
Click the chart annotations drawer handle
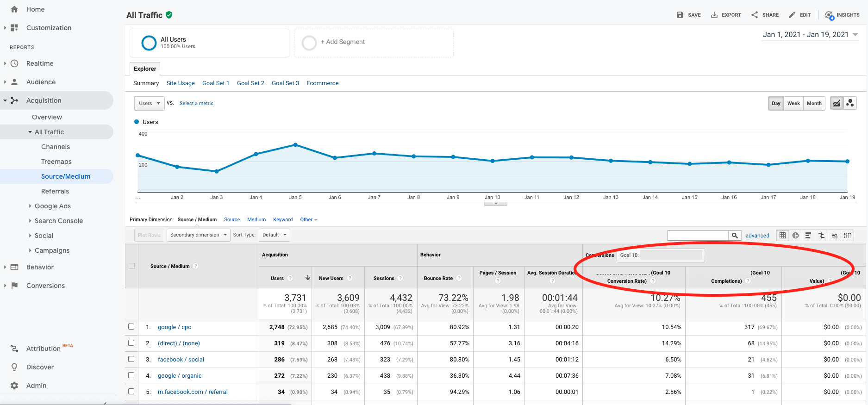pyautogui.click(x=496, y=204)
